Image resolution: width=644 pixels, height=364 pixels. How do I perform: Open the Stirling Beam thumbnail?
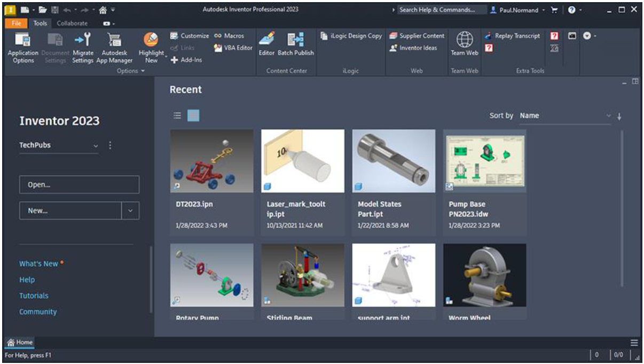[x=303, y=275]
